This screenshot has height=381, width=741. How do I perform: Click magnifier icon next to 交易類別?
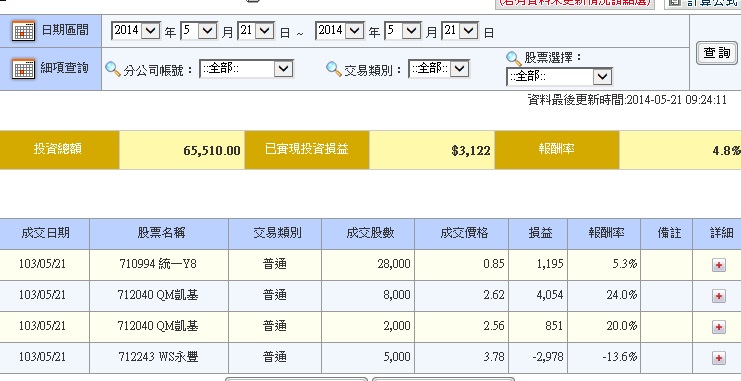(x=334, y=69)
